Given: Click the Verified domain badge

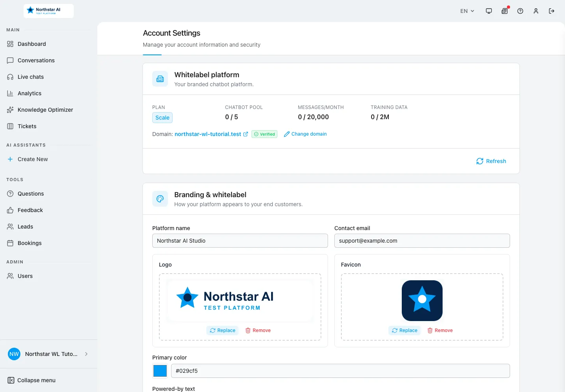Looking at the screenshot, I should [264, 134].
